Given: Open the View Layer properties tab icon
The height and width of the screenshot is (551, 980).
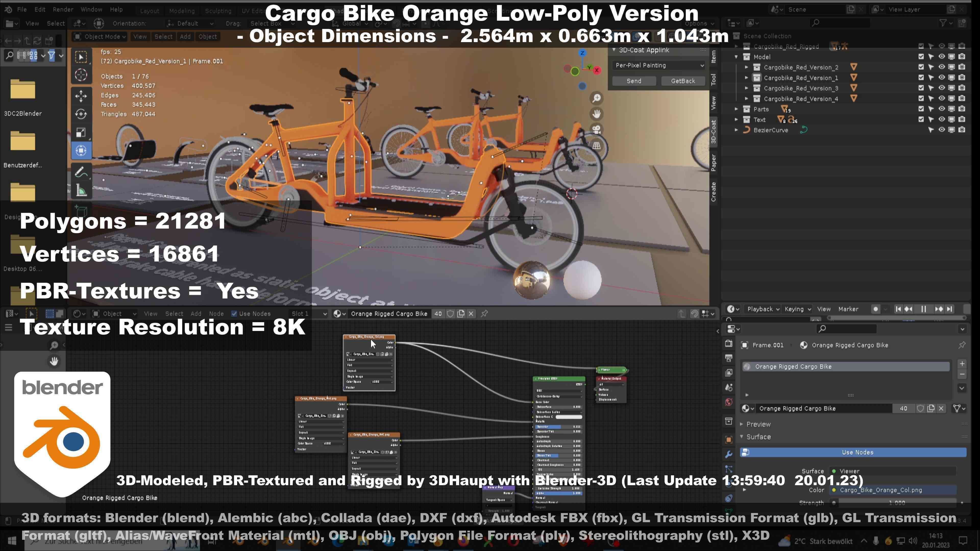Looking at the screenshot, I should click(729, 373).
